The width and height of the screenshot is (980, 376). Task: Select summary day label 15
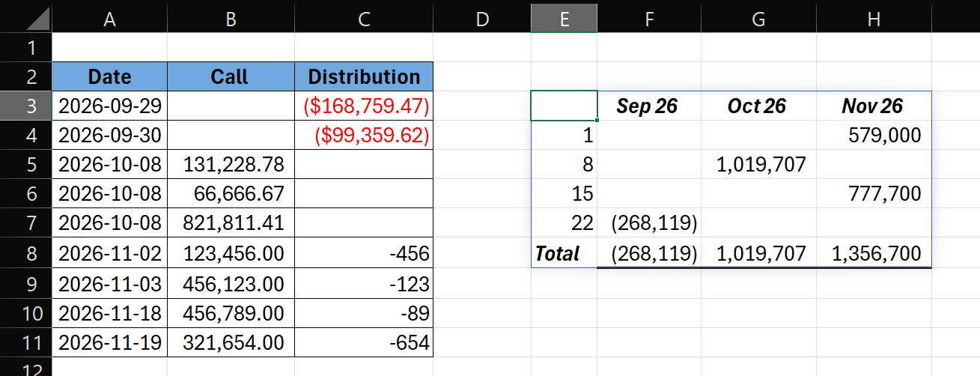[x=564, y=194]
